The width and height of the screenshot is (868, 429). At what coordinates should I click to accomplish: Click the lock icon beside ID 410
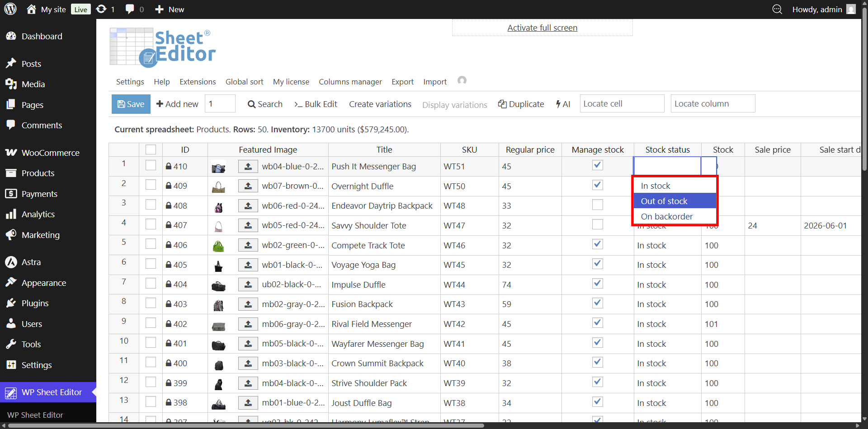169,166
